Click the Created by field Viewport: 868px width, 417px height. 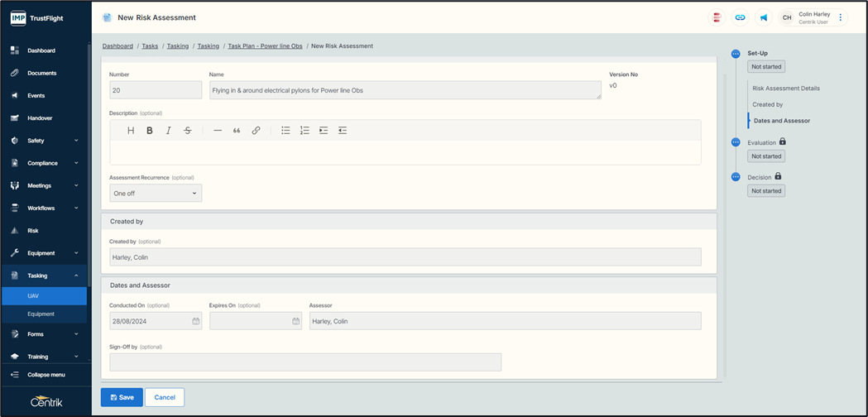click(405, 257)
